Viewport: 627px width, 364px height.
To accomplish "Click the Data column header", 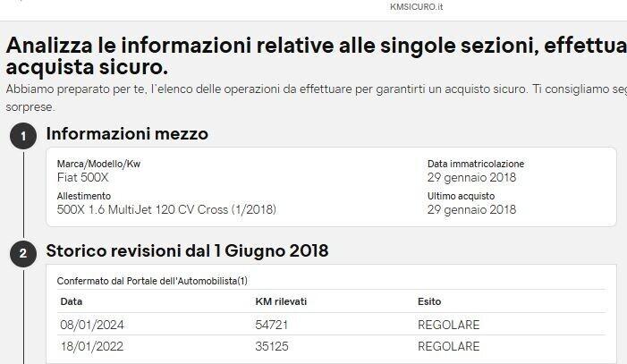I will pos(72,301).
